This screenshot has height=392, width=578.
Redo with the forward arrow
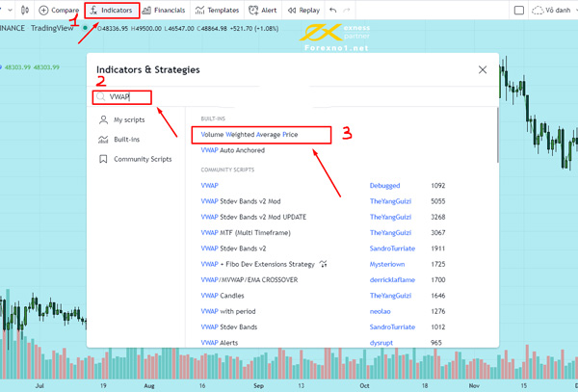pyautogui.click(x=347, y=11)
